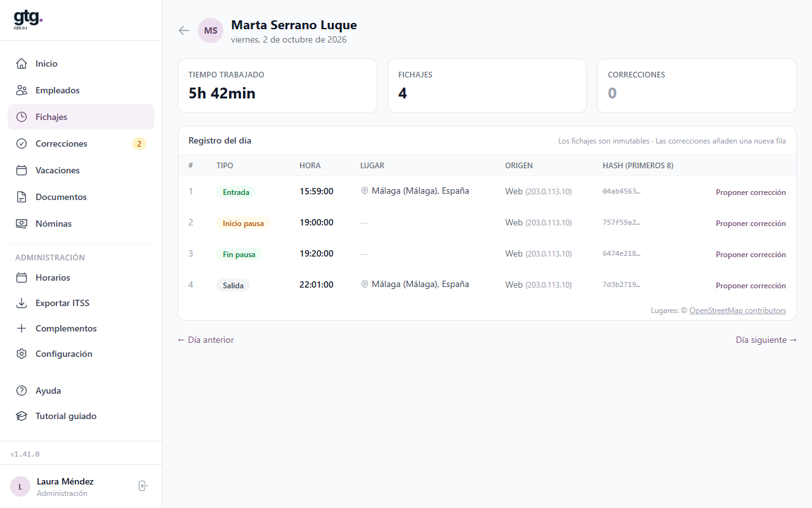Click the Salida type tag
The width and height of the screenshot is (812, 508).
pyautogui.click(x=233, y=285)
